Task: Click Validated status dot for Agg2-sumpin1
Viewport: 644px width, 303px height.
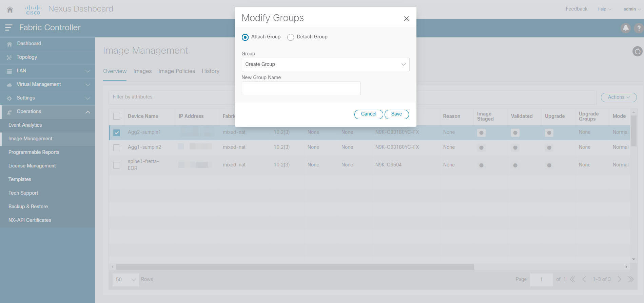Action: pyautogui.click(x=515, y=133)
